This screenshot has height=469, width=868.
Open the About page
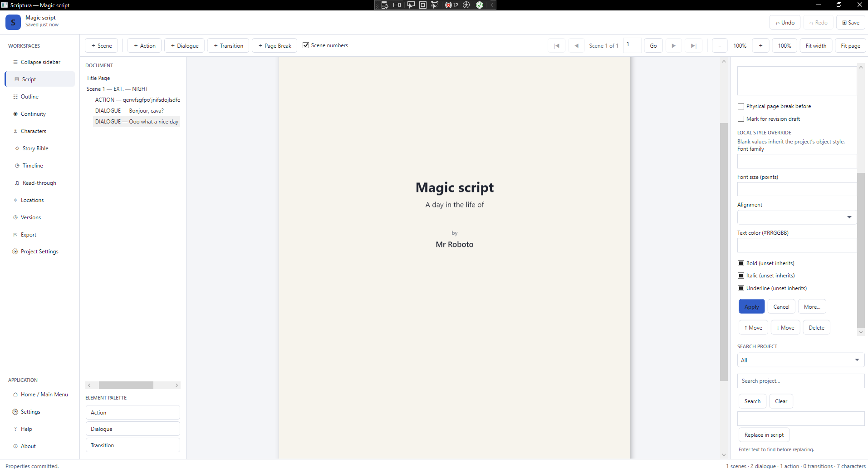click(x=40, y=446)
